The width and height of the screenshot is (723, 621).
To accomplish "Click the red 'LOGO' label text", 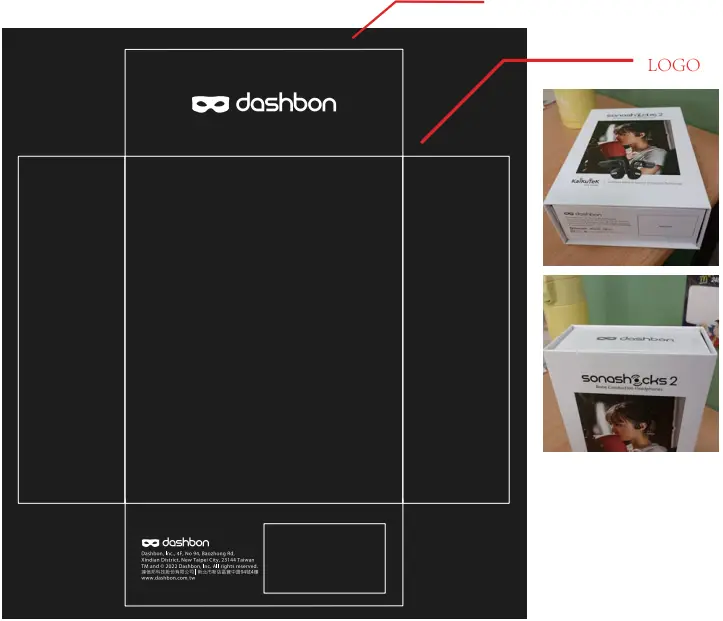I will coord(674,65).
